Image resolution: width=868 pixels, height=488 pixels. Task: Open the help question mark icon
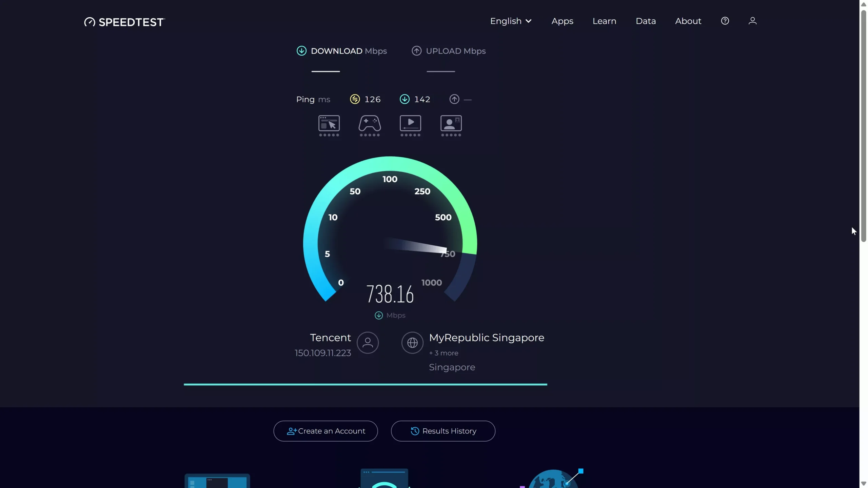(725, 21)
